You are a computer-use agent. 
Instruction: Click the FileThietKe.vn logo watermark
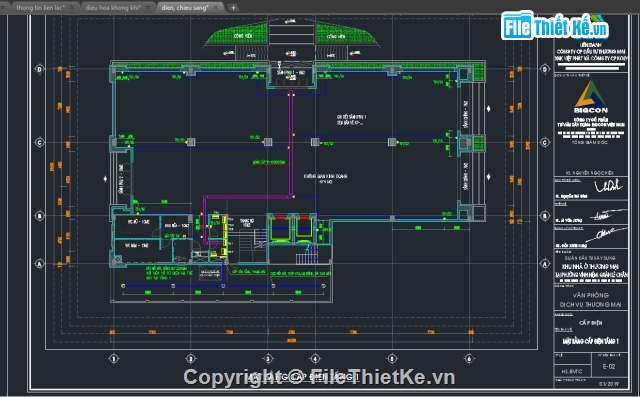click(555, 26)
